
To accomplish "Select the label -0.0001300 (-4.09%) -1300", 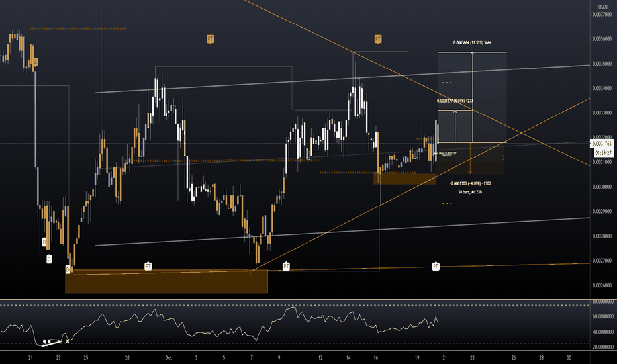I will [x=470, y=183].
